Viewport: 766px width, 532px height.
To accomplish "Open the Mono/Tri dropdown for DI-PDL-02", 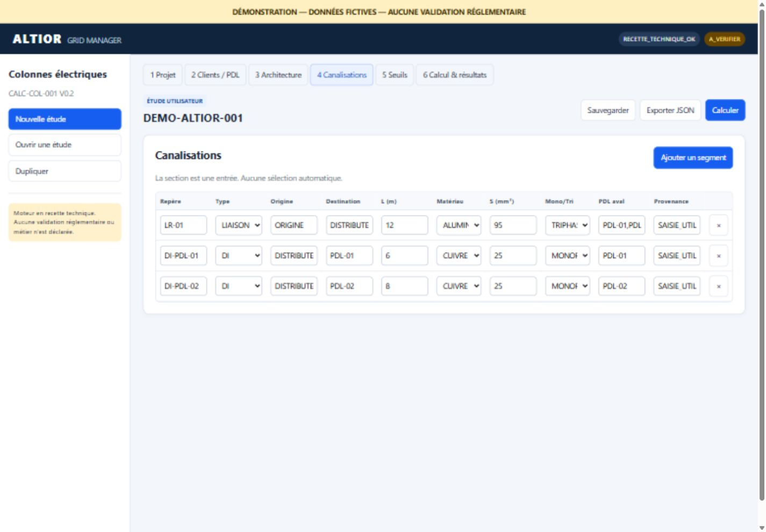I will pyautogui.click(x=568, y=286).
